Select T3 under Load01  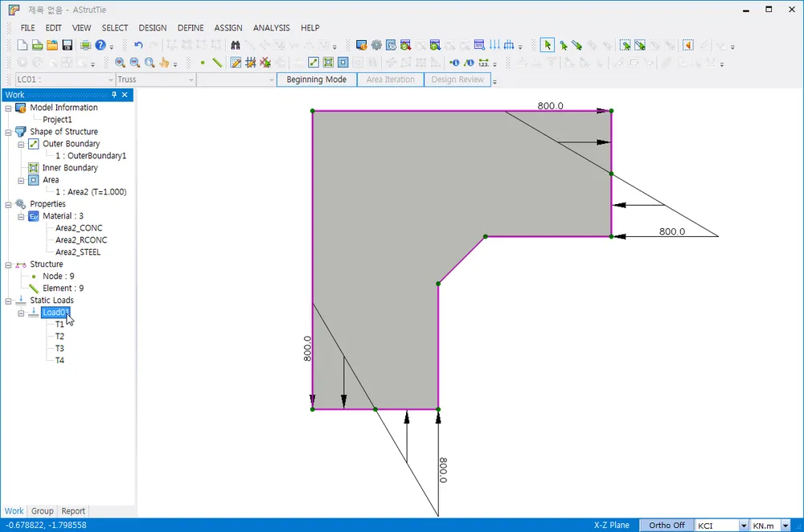pos(60,349)
